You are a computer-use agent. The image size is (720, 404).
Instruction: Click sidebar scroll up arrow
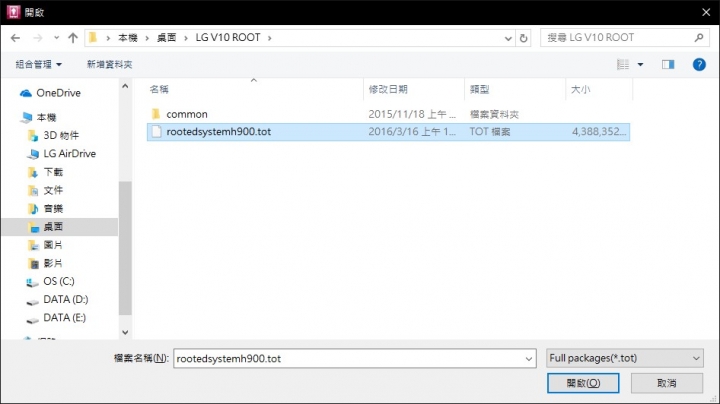pos(125,86)
